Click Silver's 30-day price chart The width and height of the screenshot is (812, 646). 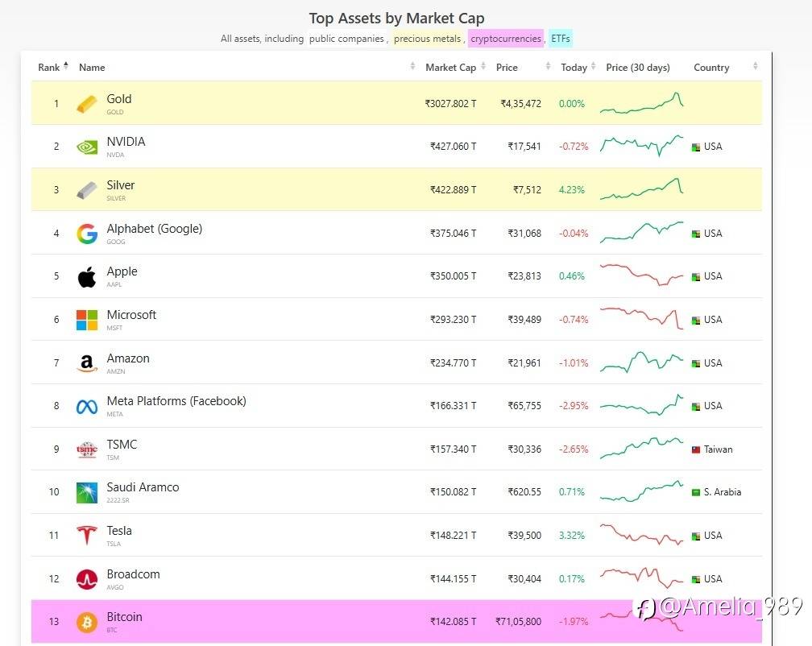point(642,189)
